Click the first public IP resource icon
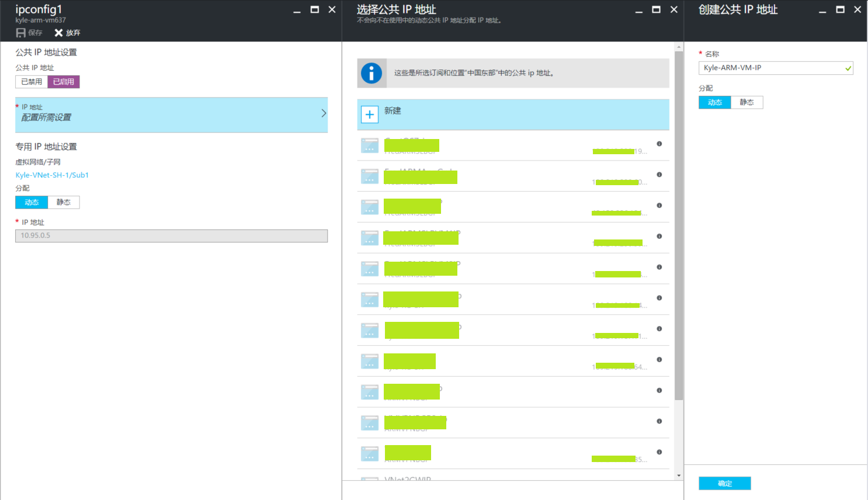 370,145
